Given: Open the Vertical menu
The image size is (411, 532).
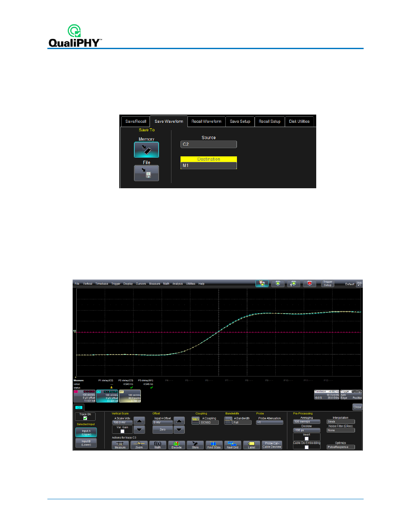Looking at the screenshot, I should coord(87,284).
